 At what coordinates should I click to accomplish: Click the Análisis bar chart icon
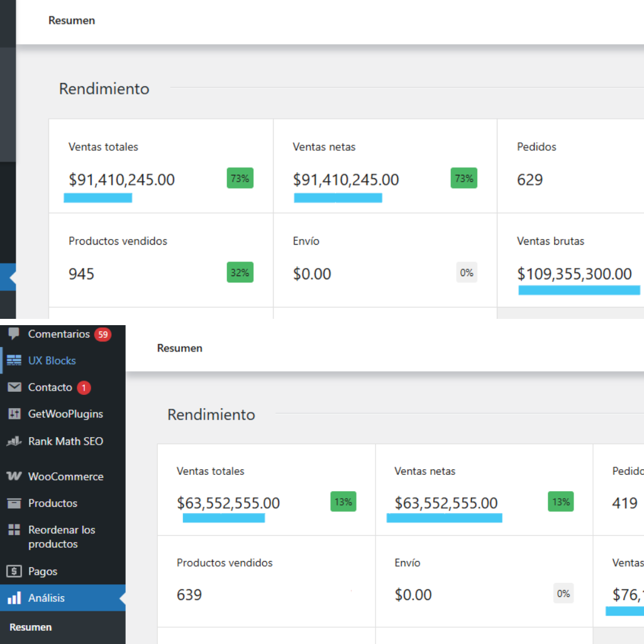point(14,598)
